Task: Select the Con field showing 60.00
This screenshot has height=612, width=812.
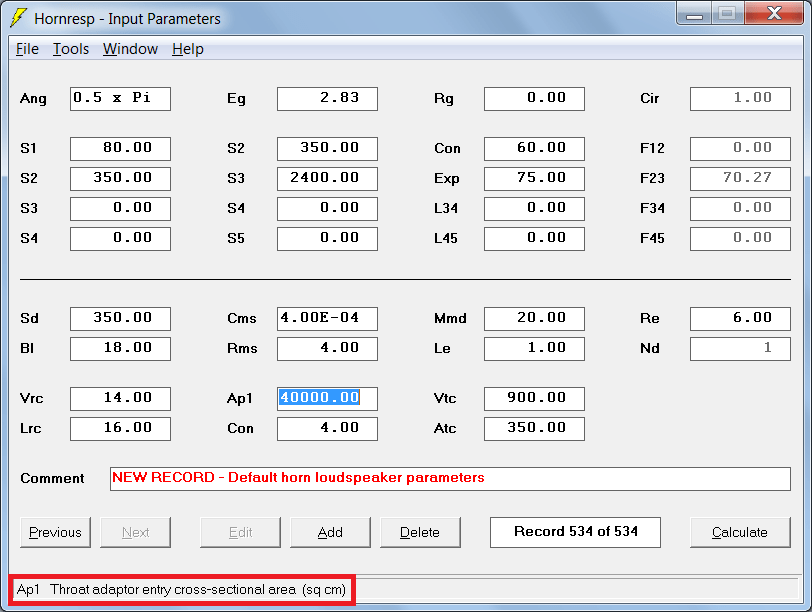Action: 534,149
